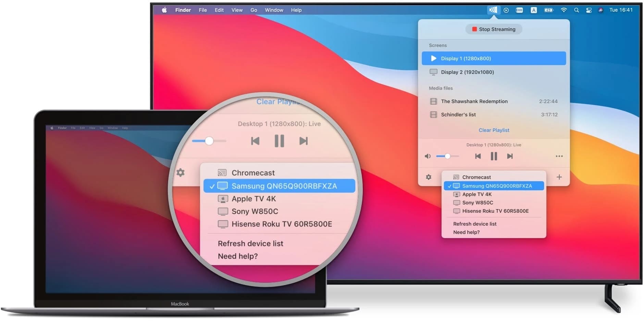
Task: Open the JustStream menu bar icon
Action: (493, 10)
